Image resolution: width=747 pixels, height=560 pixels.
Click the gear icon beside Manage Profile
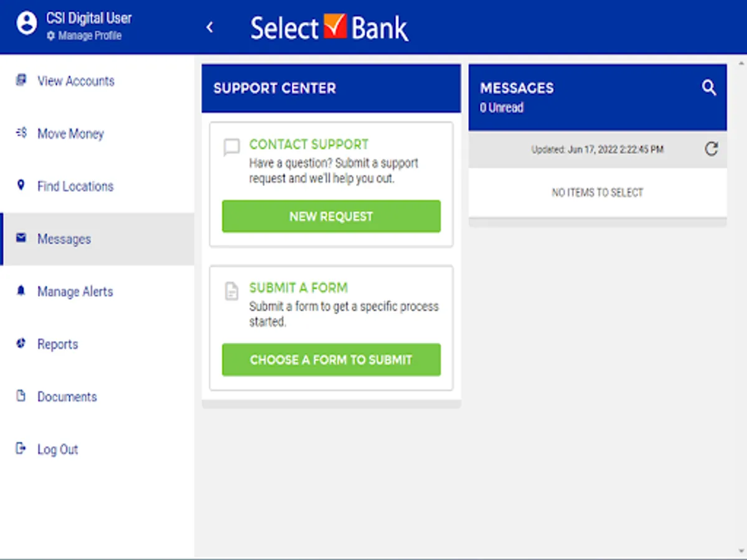tap(50, 36)
